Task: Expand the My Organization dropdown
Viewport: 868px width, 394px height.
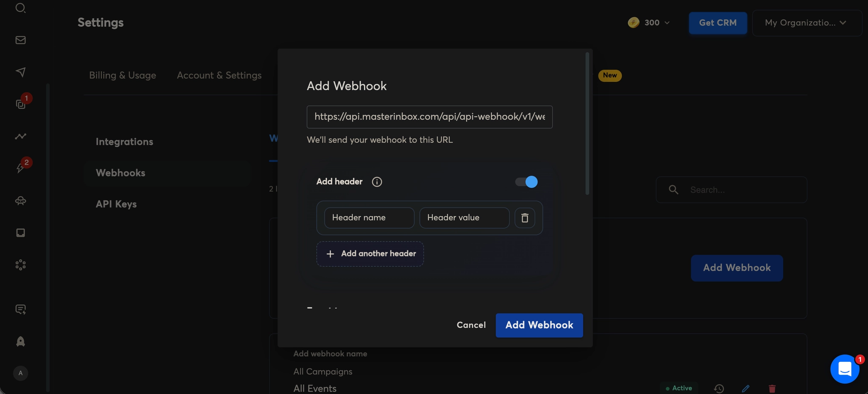Action: (x=807, y=23)
